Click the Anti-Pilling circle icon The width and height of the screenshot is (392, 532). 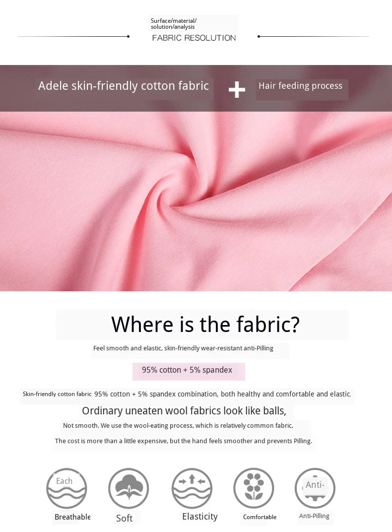coord(315,488)
